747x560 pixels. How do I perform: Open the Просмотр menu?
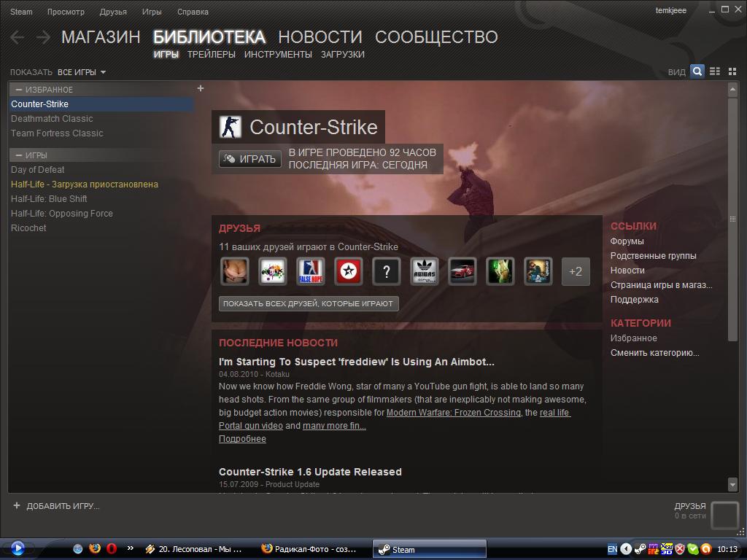pos(66,12)
